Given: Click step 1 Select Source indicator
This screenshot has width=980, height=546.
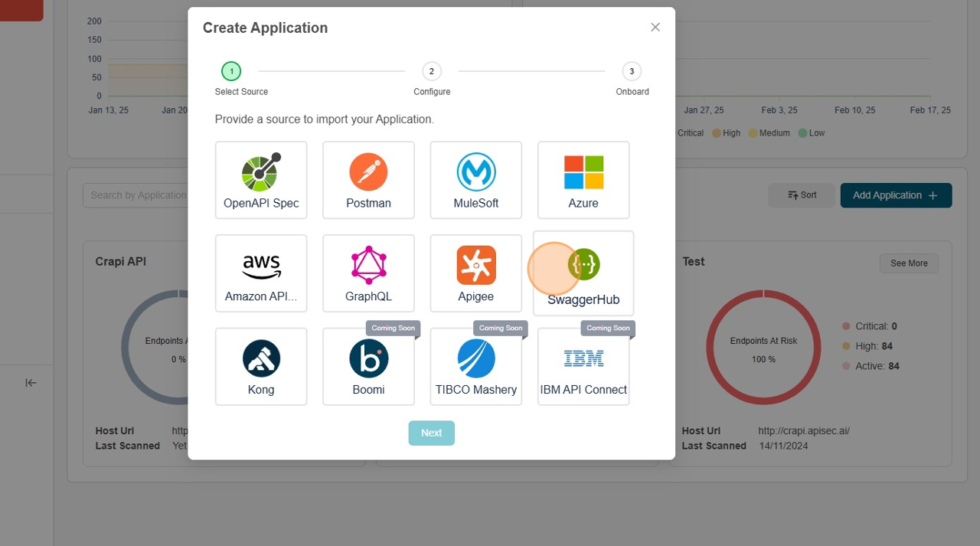Looking at the screenshot, I should pyautogui.click(x=231, y=71).
